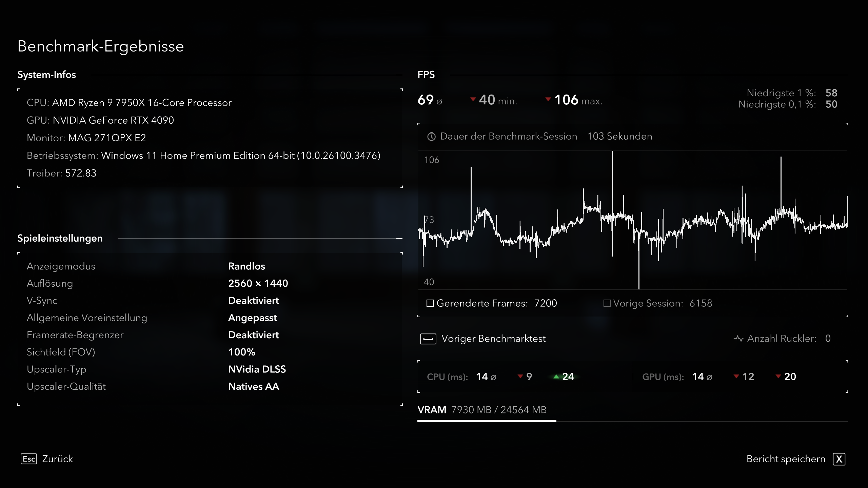Click the Esc key icon at bottom left
Screen dimensions: 868x488
click(29, 459)
